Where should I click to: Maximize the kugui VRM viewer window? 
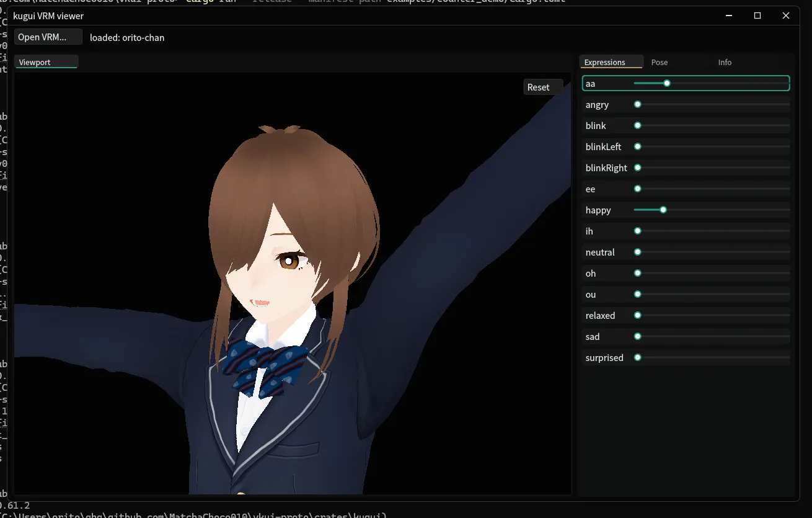757,16
